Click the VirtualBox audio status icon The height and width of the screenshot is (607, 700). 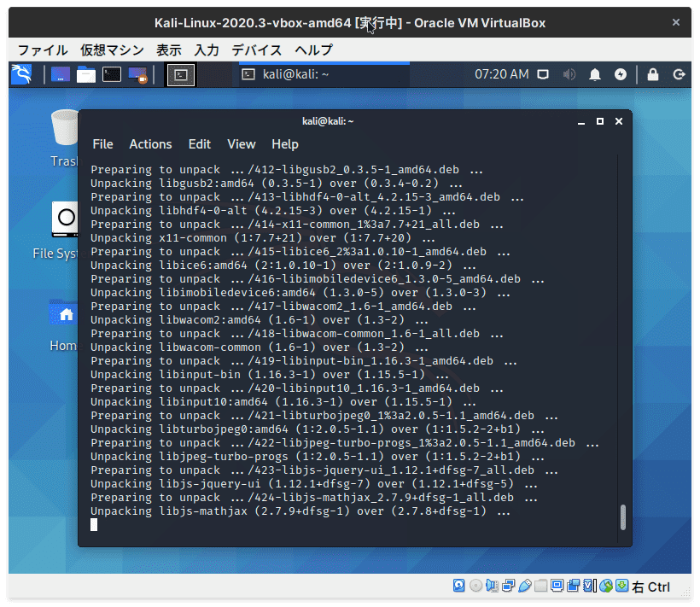point(492,586)
